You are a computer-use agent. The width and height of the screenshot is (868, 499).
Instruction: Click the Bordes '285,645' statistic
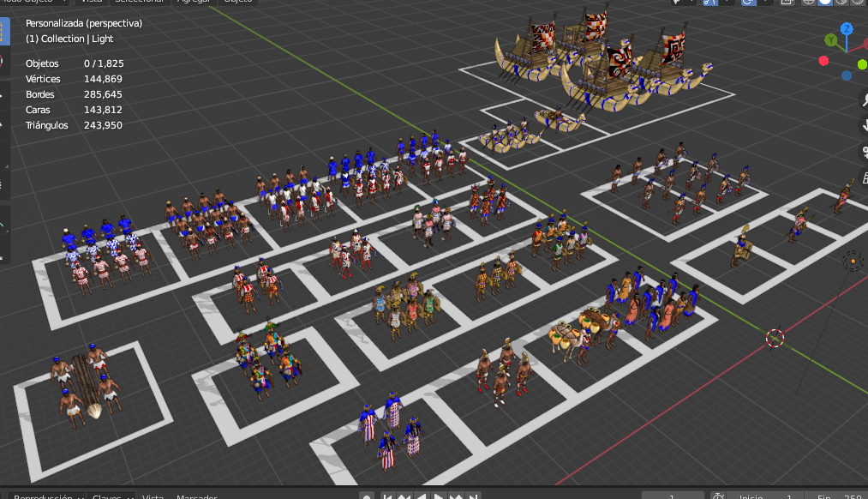pyautogui.click(x=103, y=94)
